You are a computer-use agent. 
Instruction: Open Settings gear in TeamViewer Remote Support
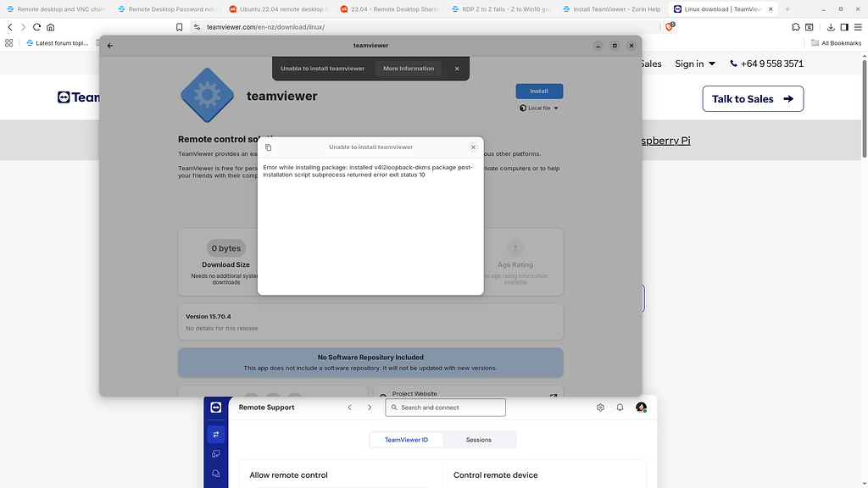tap(600, 407)
